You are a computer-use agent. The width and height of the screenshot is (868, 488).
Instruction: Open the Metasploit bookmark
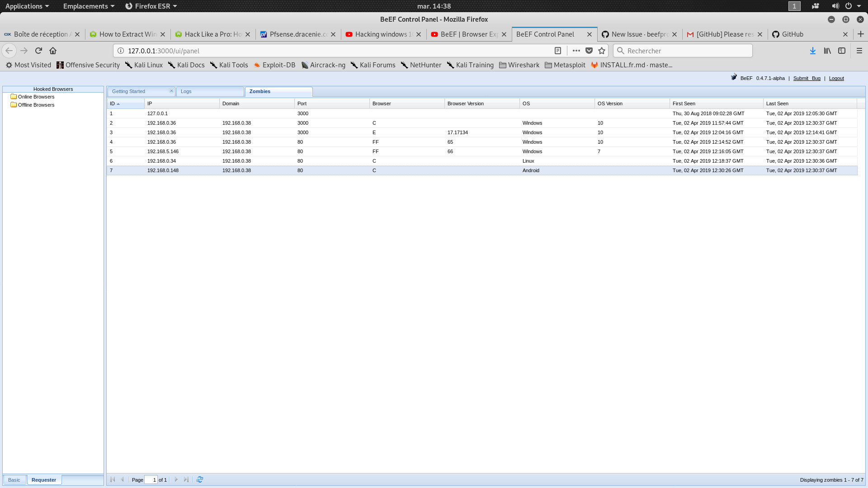pos(565,65)
